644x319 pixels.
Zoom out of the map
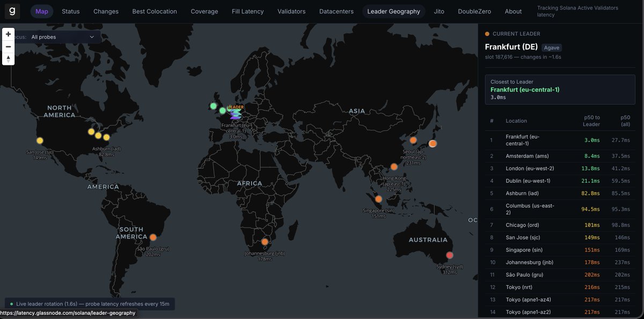[x=9, y=46]
